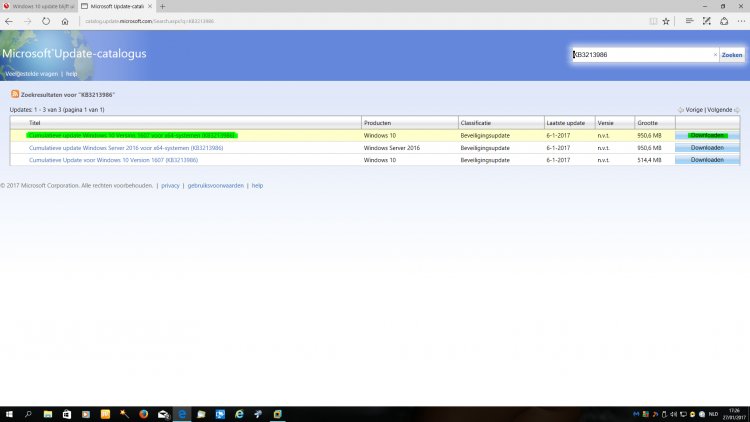This screenshot has height=422, width=750.
Task: Download the Windows Server 2016 update
Action: (x=707, y=147)
